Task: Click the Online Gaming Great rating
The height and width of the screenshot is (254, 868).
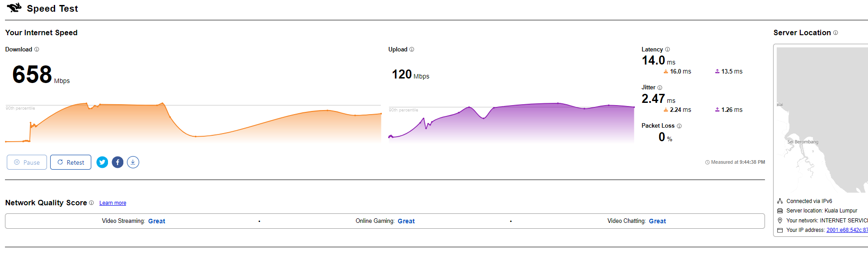Action: click(406, 221)
